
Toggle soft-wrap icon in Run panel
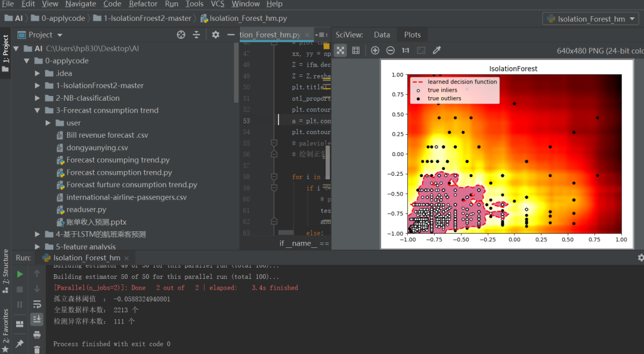click(37, 305)
